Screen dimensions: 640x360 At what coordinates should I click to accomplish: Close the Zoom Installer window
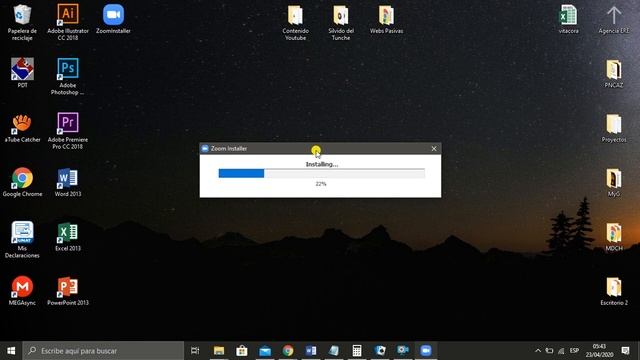pyautogui.click(x=434, y=149)
